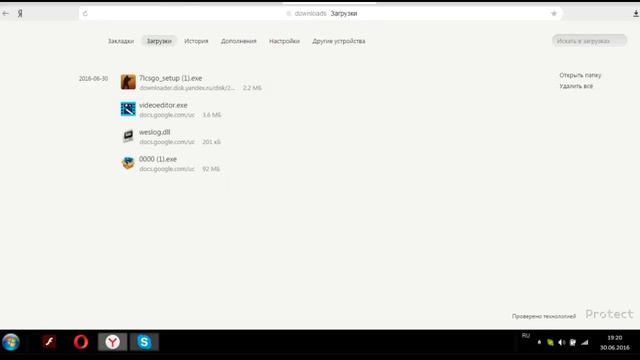This screenshot has height=360, width=640.
Task: Click the Удалить все link
Action: pos(576,86)
